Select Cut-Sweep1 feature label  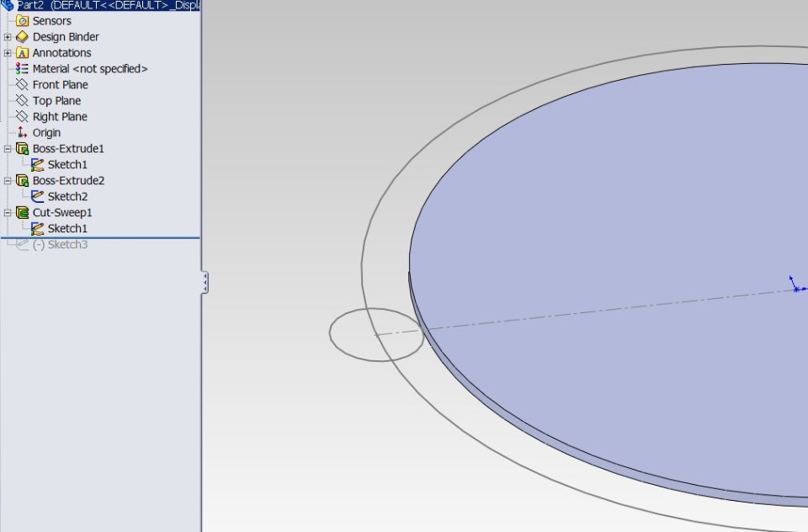point(62,212)
